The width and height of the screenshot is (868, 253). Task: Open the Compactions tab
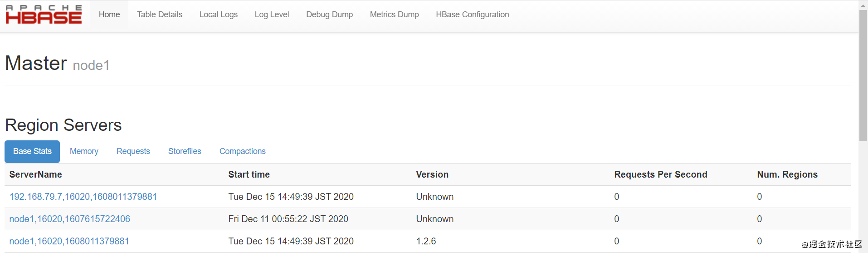point(242,151)
